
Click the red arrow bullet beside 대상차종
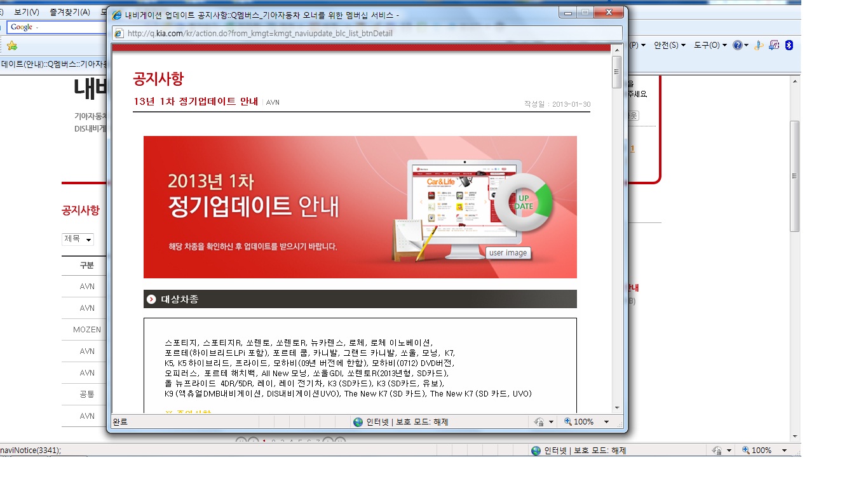point(151,299)
